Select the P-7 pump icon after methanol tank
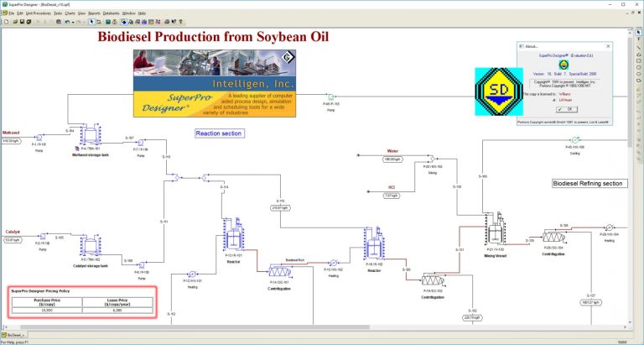Image resolution: width=644 pixels, height=345 pixels. [141, 143]
